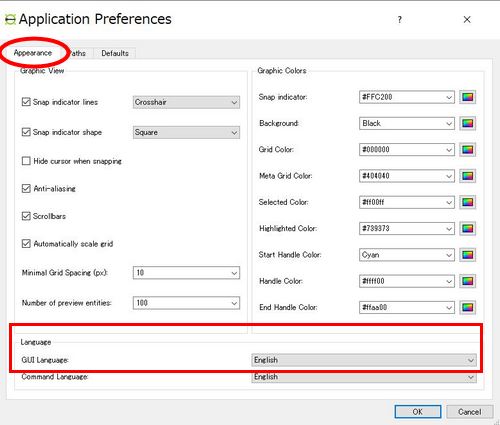Open color picker for Handle Color
Image resolution: width=500 pixels, height=425 pixels.
(x=467, y=281)
